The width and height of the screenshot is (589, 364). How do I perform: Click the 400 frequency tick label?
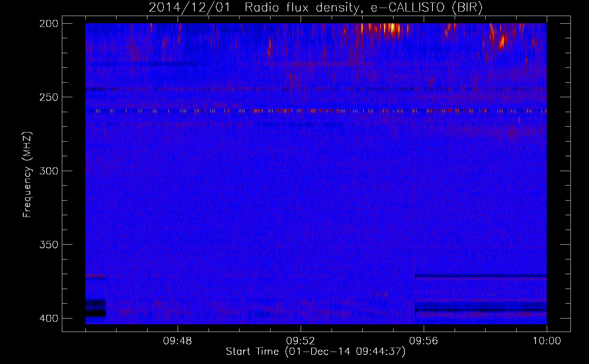tap(48, 318)
